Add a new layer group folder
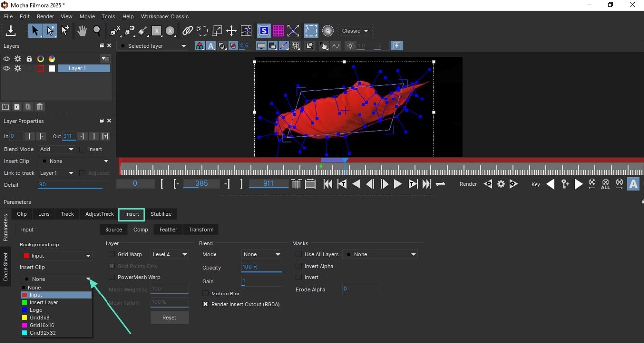Viewport: 644px width, 343px height. (5, 107)
